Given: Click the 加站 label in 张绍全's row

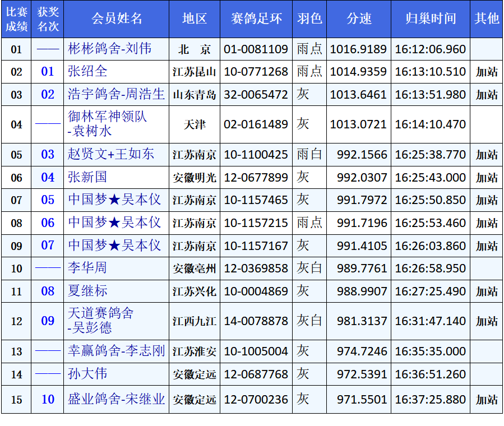Looking at the screenshot, I should 486,72.
